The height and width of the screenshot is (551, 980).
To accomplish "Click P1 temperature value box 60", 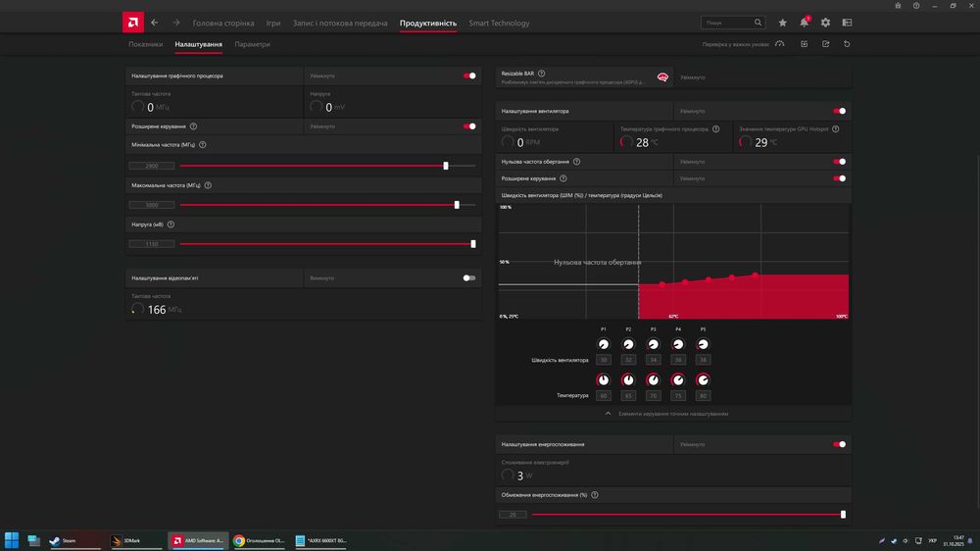I will click(603, 395).
